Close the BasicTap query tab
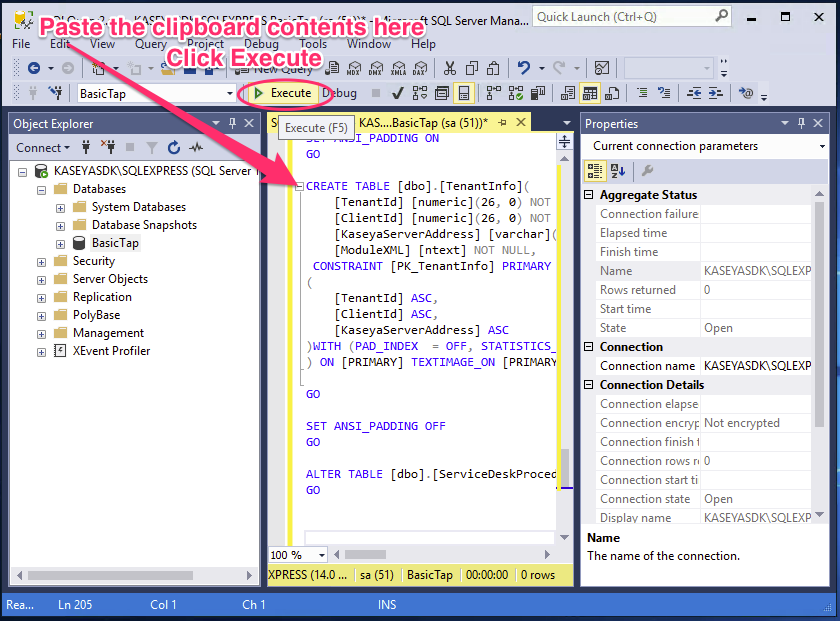Viewport: 840px width, 621px height. [x=521, y=123]
